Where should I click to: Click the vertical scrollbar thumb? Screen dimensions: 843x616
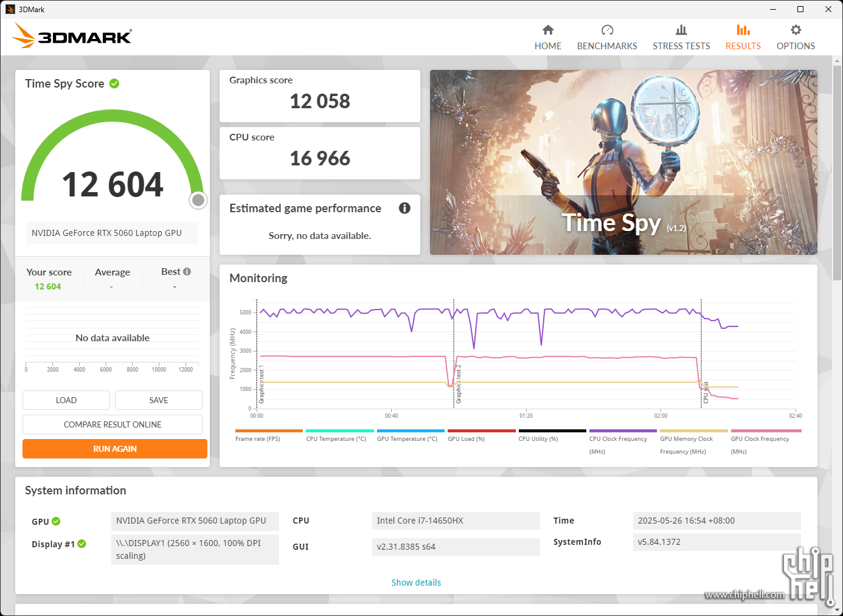click(838, 173)
